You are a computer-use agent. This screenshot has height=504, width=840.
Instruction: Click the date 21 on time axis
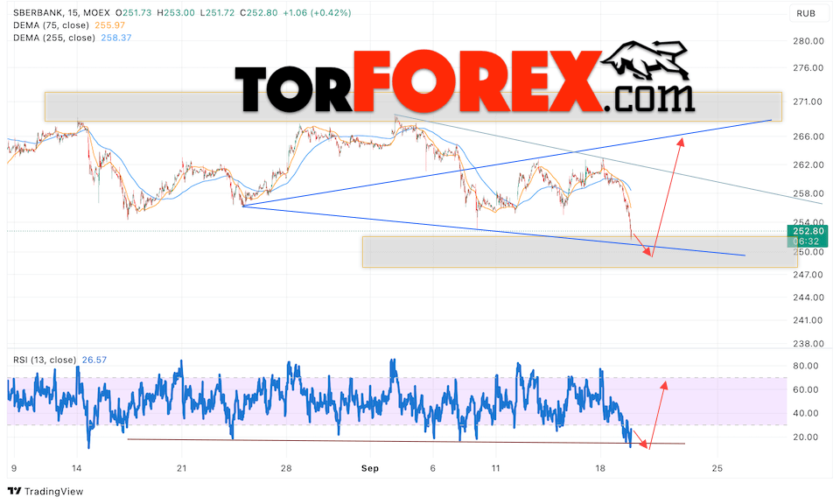click(x=182, y=468)
